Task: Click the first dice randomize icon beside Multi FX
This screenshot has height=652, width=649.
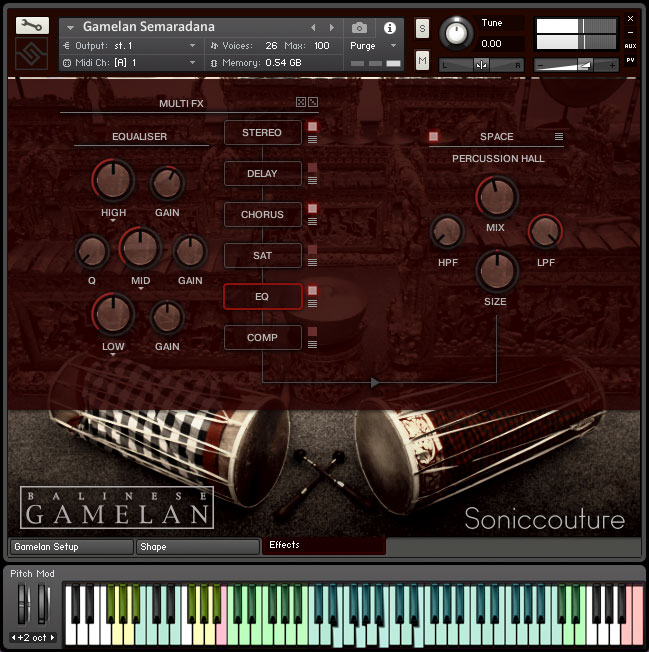Action: [301, 102]
